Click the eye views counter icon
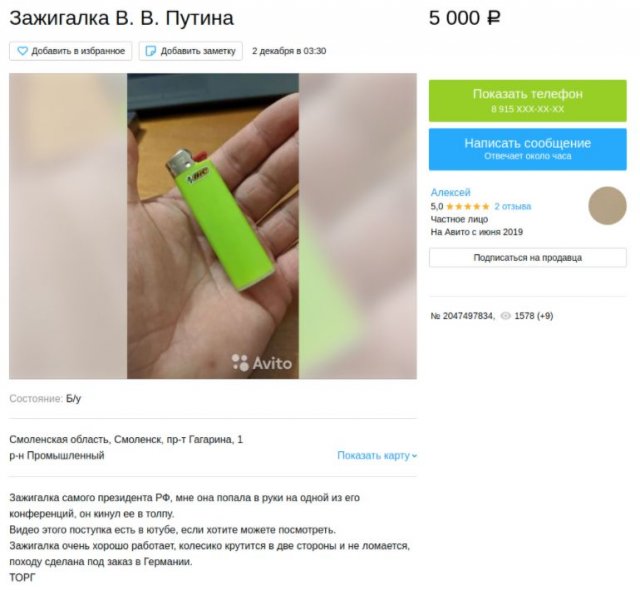 (x=505, y=316)
